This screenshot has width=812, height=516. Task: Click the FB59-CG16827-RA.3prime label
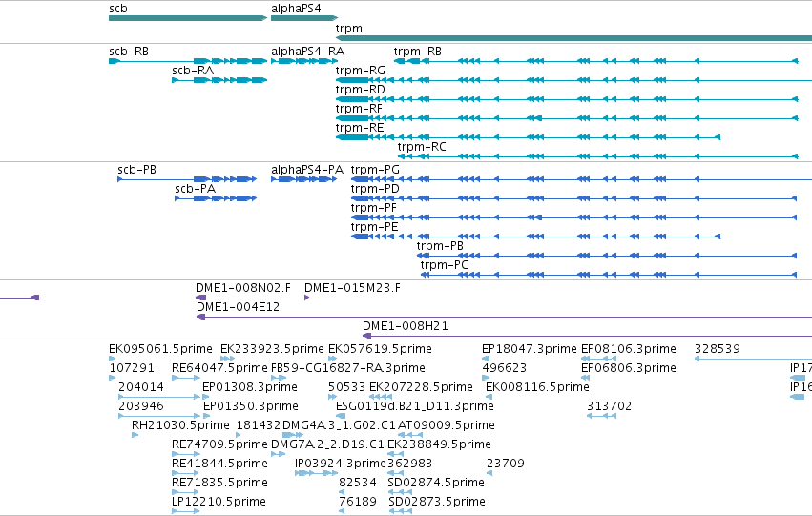coord(348,368)
